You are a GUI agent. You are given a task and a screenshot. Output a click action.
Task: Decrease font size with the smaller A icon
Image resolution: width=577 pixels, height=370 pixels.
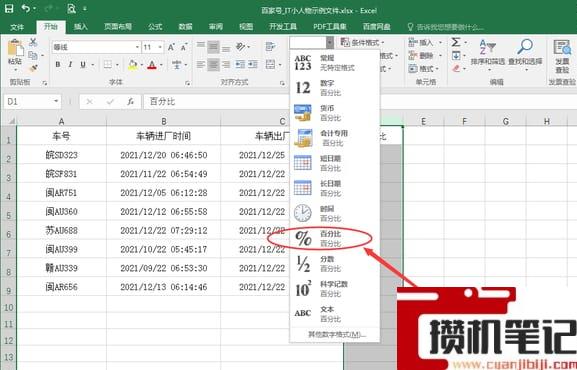coord(184,47)
